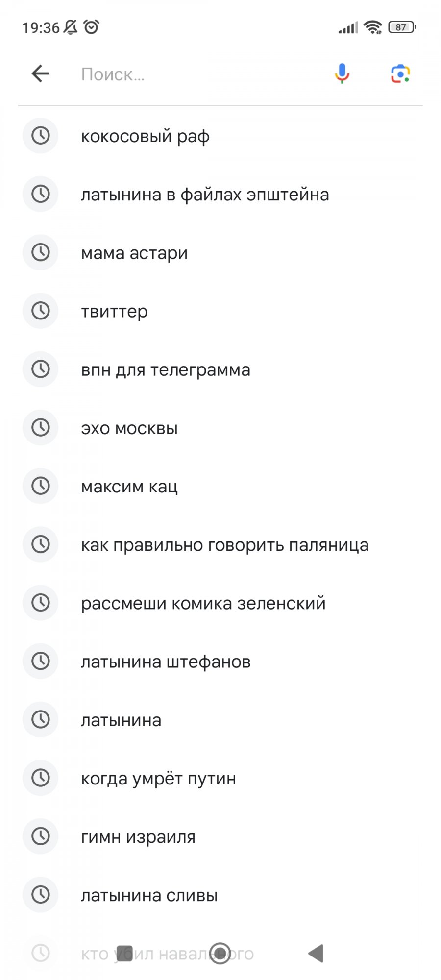Tap the microphone icon for voice search
The width and height of the screenshot is (441, 980).
point(342,73)
